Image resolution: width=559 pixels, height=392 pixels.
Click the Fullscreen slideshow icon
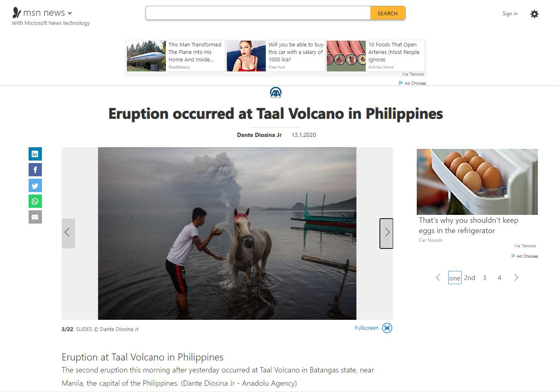387,328
